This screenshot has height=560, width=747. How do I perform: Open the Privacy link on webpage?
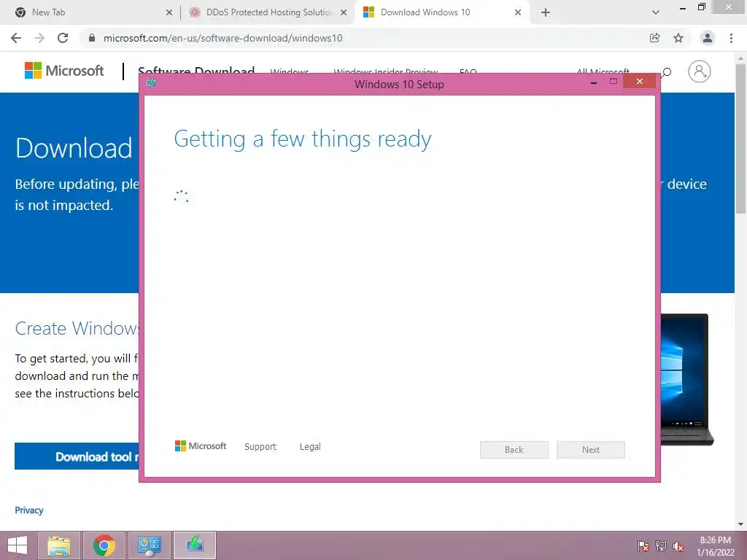pyautogui.click(x=29, y=510)
